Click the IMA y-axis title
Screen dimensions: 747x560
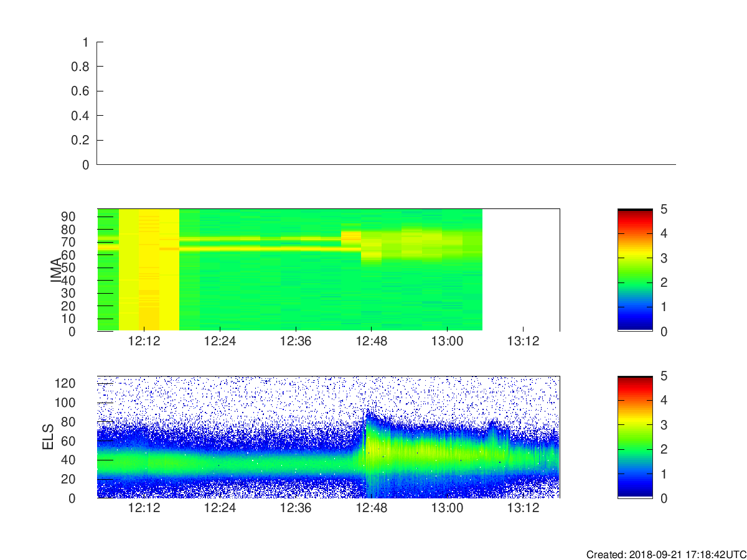[57, 271]
